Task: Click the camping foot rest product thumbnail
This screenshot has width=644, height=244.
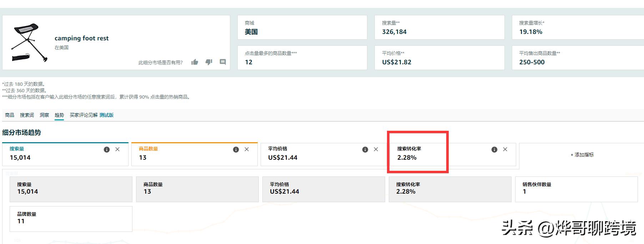Action: click(x=28, y=43)
